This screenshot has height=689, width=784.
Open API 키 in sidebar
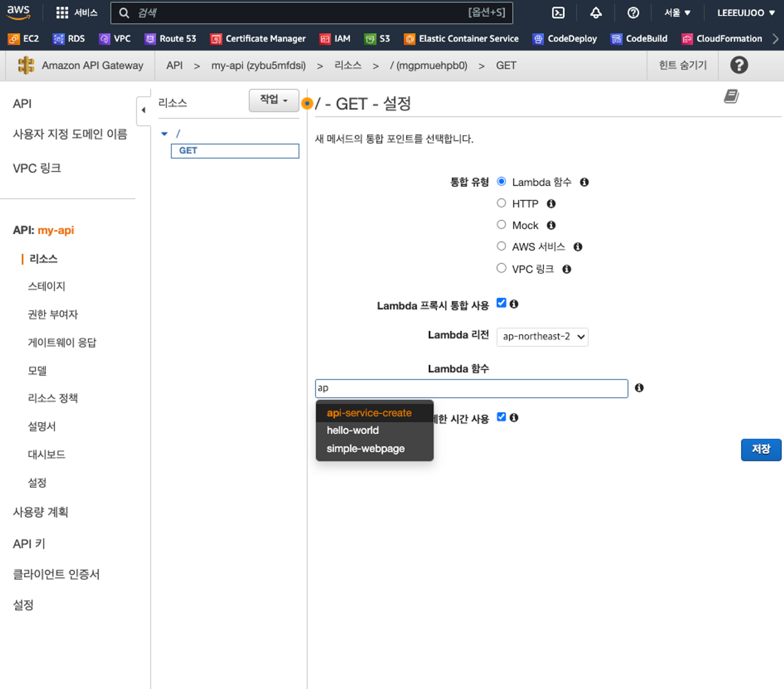tap(29, 544)
